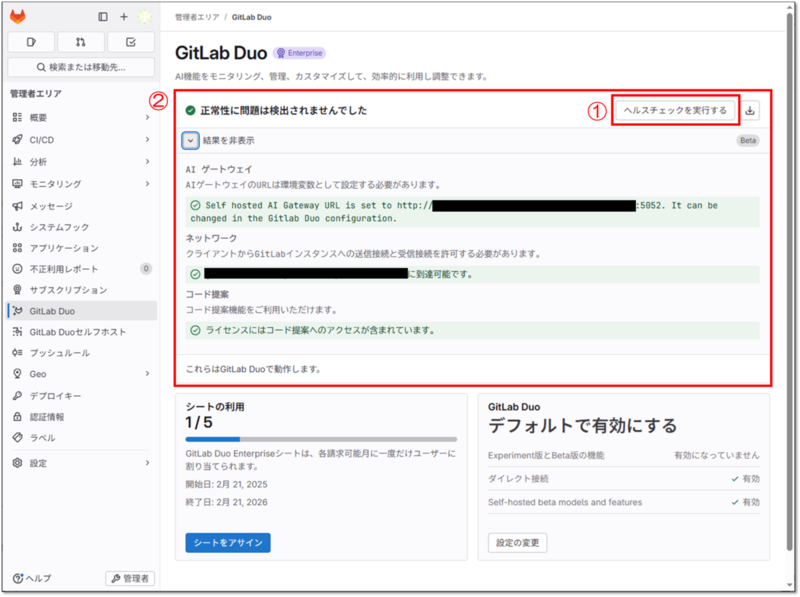Click the network reachable check icon
Screen dimensions: 800x597
tap(195, 274)
